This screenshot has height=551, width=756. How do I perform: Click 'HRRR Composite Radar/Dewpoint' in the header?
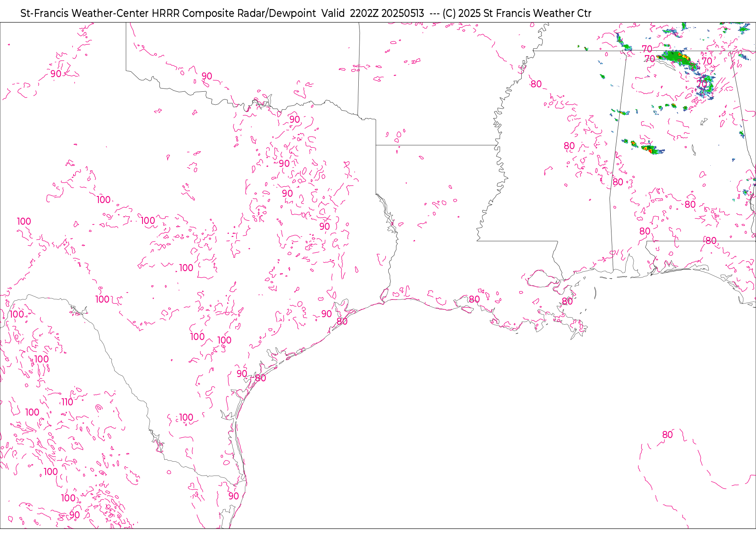[x=234, y=13]
